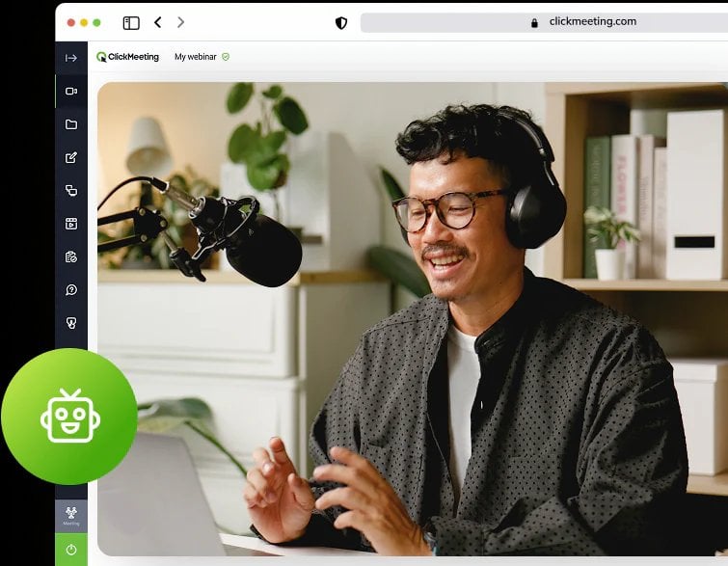The image size is (728, 566).
Task: Select the My webinar title
Action: point(196,57)
